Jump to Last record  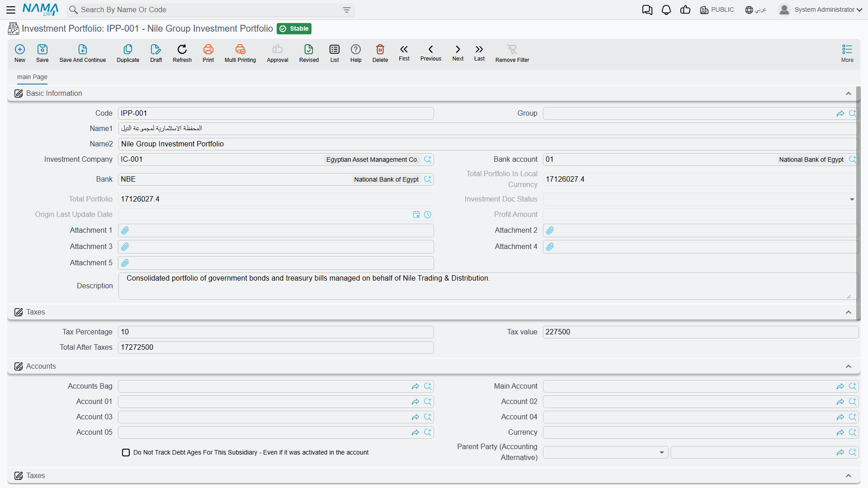479,53
